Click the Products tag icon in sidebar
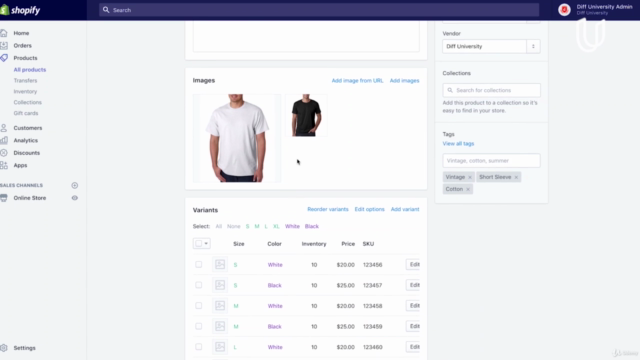 click(4, 58)
